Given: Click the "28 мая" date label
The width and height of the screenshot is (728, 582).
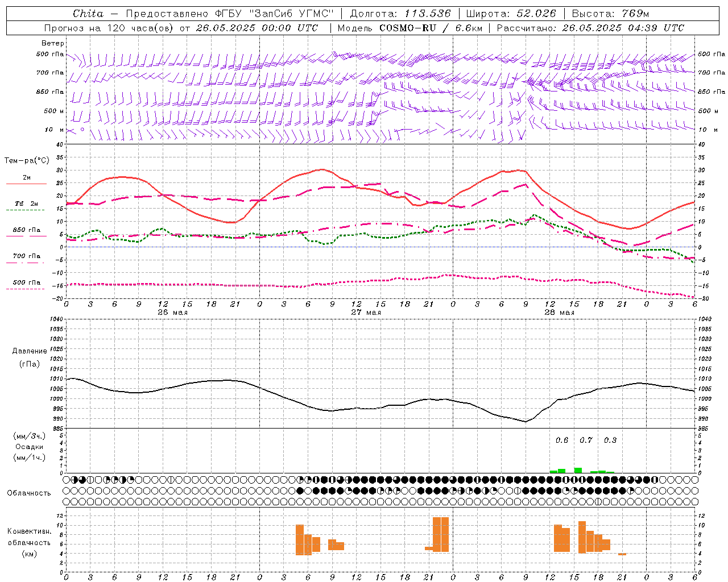Looking at the screenshot, I should pos(559,313).
